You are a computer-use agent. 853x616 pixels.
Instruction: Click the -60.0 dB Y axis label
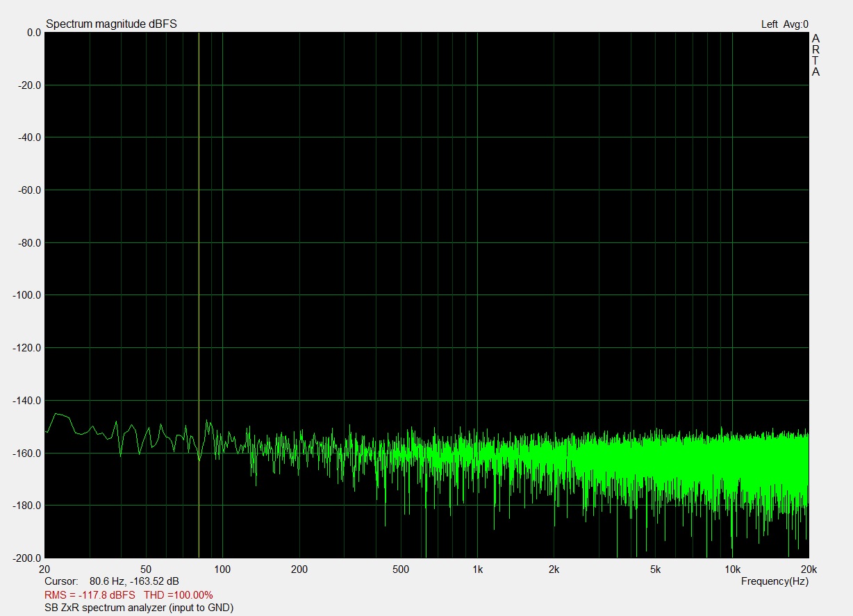point(31,190)
